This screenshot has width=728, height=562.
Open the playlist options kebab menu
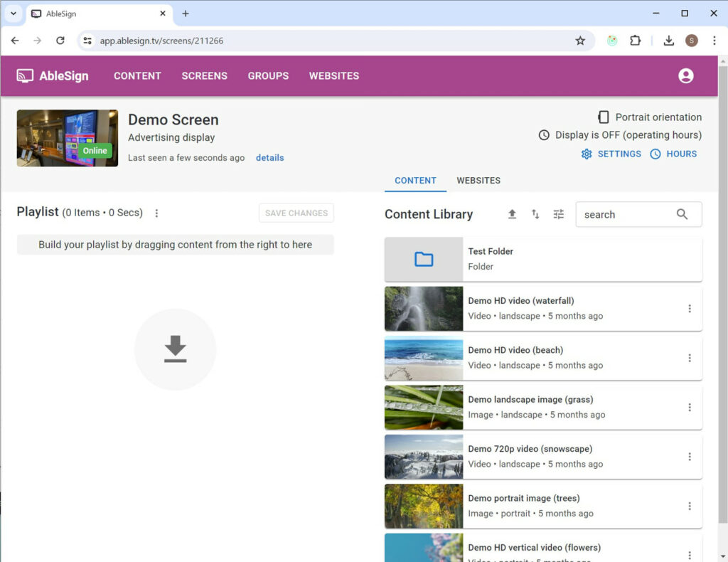(x=156, y=213)
